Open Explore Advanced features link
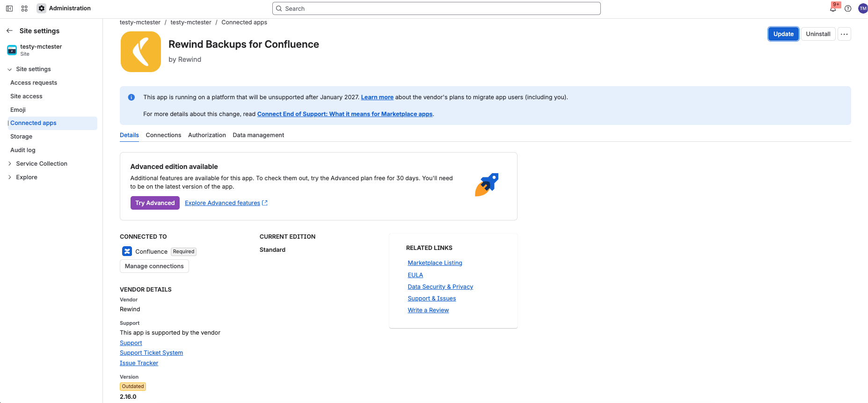The width and height of the screenshot is (868, 403). click(226, 203)
